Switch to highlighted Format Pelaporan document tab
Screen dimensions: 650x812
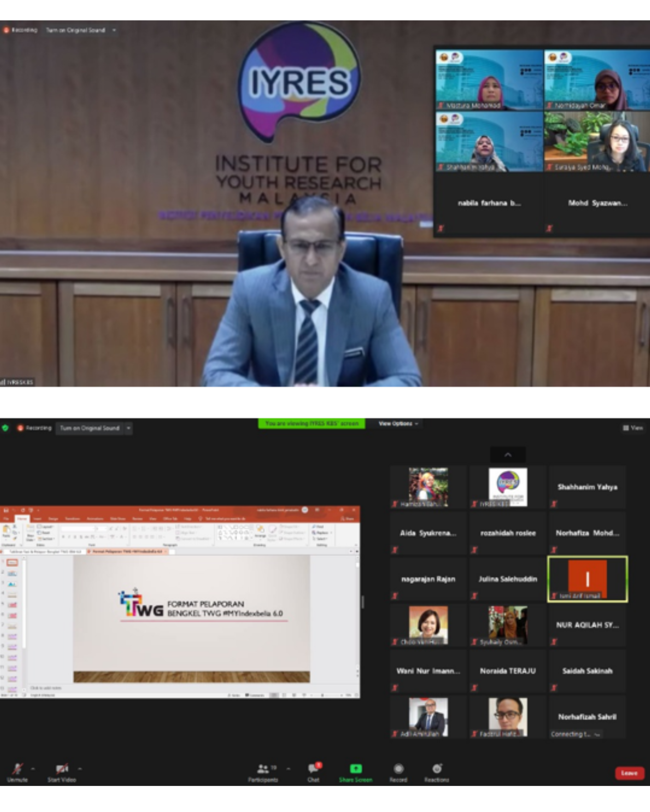pyautogui.click(x=127, y=551)
